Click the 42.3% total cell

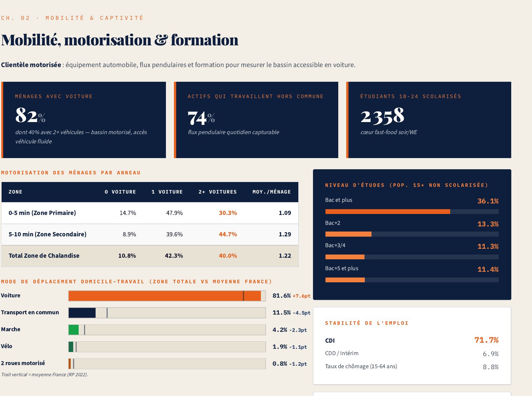tap(174, 256)
